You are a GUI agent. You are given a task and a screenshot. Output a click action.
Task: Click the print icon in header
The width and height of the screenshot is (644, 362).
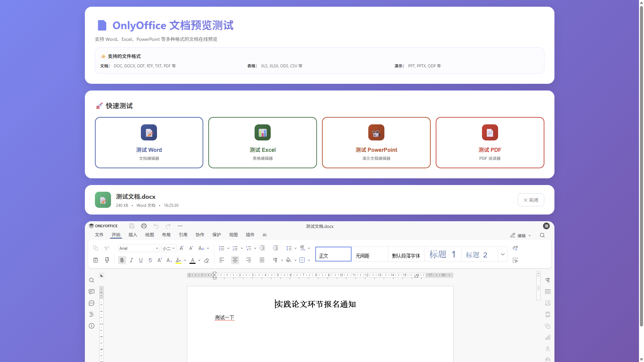point(144,226)
